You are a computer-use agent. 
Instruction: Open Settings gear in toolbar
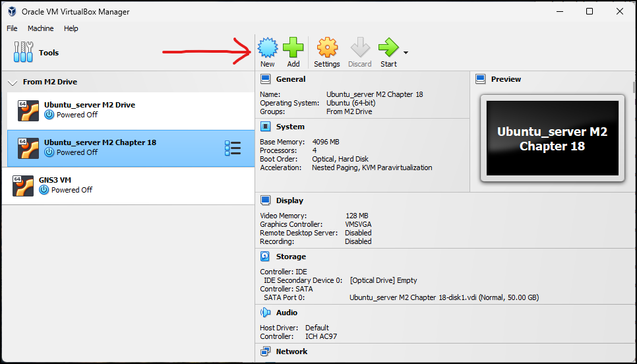[x=327, y=47]
